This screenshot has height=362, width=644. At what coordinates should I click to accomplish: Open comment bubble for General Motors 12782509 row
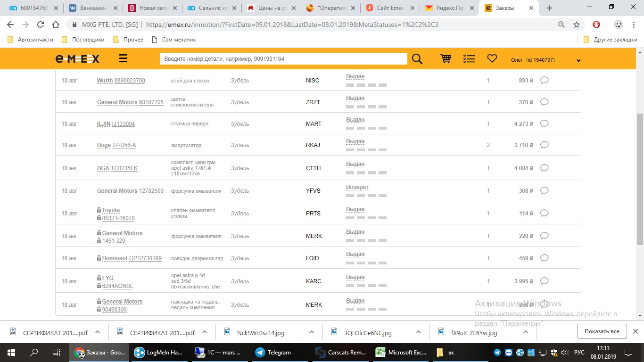(x=544, y=190)
